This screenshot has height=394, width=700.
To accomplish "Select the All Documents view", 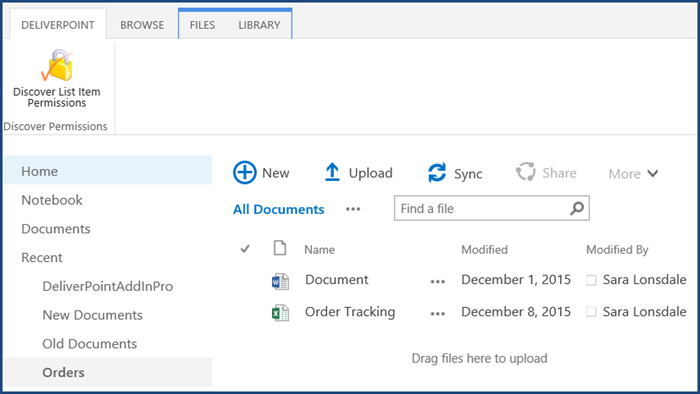I will (x=279, y=209).
